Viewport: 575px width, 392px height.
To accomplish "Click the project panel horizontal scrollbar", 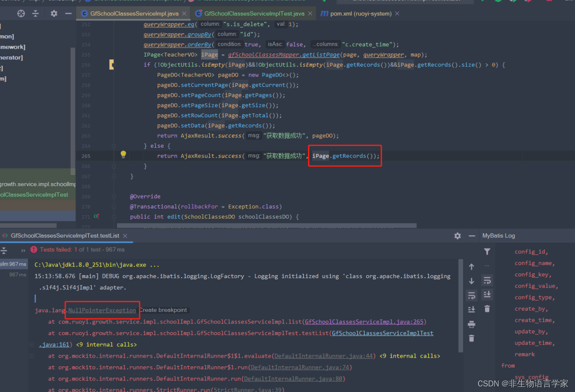I will click(28, 226).
